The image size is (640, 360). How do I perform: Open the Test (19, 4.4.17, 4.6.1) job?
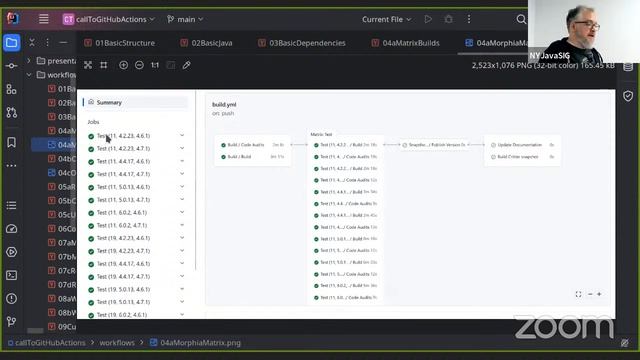[x=123, y=264]
